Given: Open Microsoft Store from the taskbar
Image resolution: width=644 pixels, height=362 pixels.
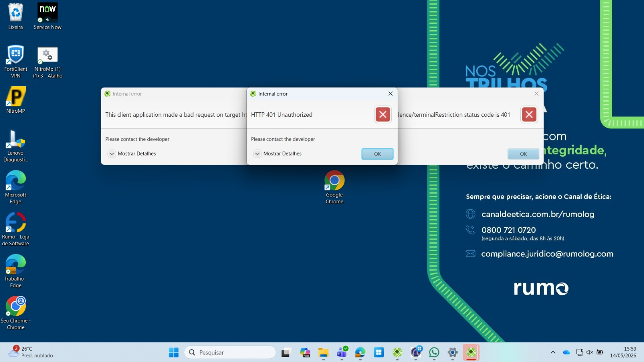Looking at the screenshot, I should coord(379,353).
